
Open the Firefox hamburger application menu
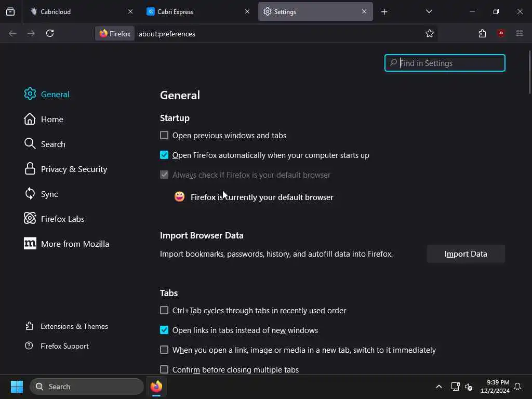tap(519, 33)
